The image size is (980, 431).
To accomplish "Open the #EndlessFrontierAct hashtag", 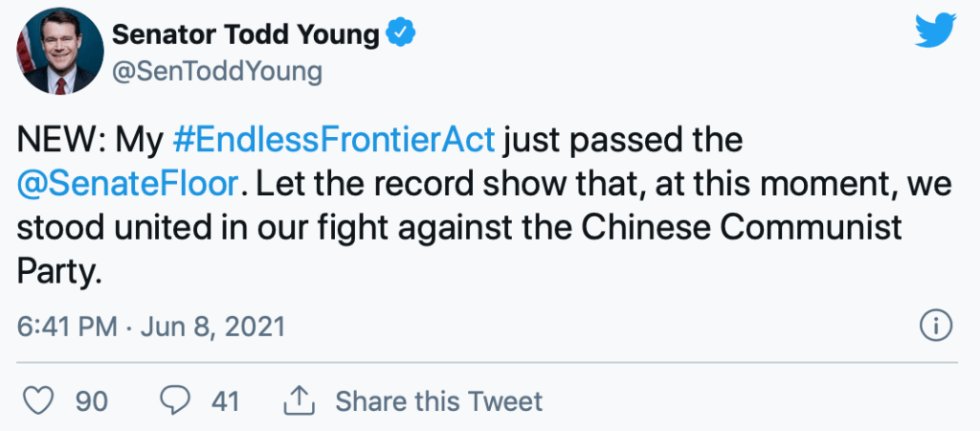I will pos(333,140).
